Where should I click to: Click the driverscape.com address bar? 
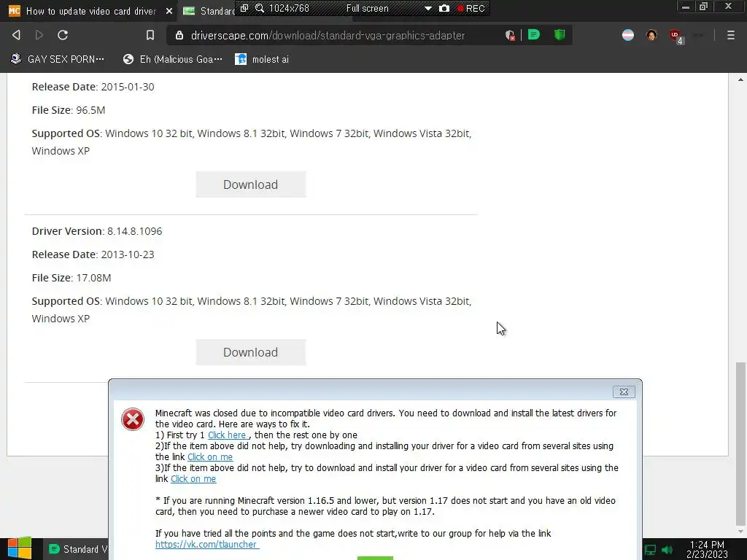328,35
